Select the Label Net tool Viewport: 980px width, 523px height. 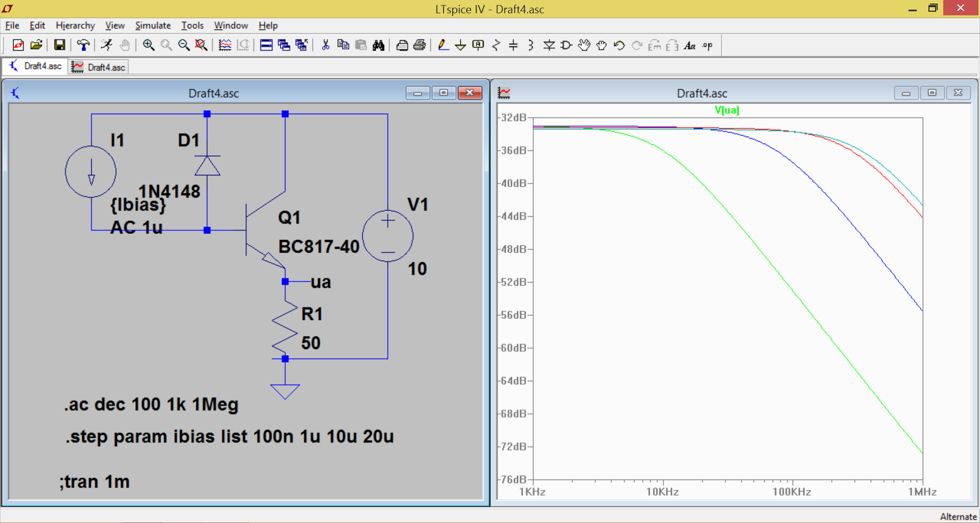478,45
